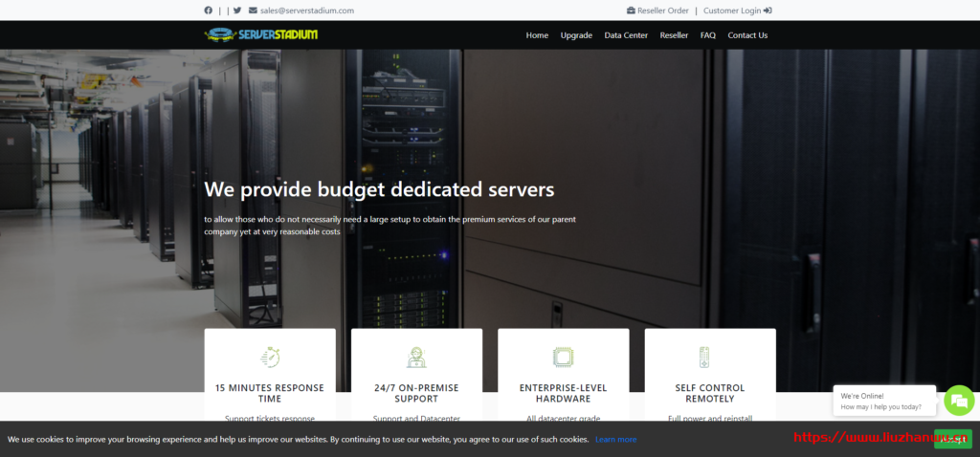
Task: Navigate to Data Center page
Action: (626, 35)
